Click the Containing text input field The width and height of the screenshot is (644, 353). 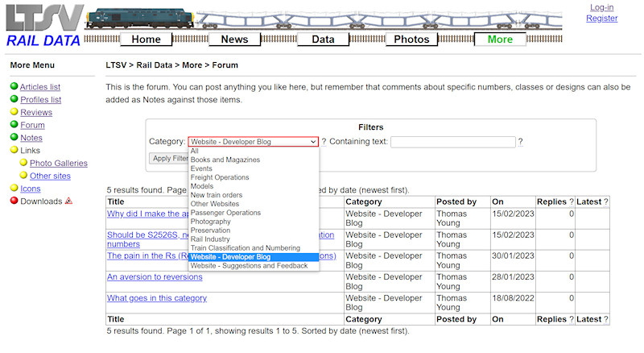(452, 142)
